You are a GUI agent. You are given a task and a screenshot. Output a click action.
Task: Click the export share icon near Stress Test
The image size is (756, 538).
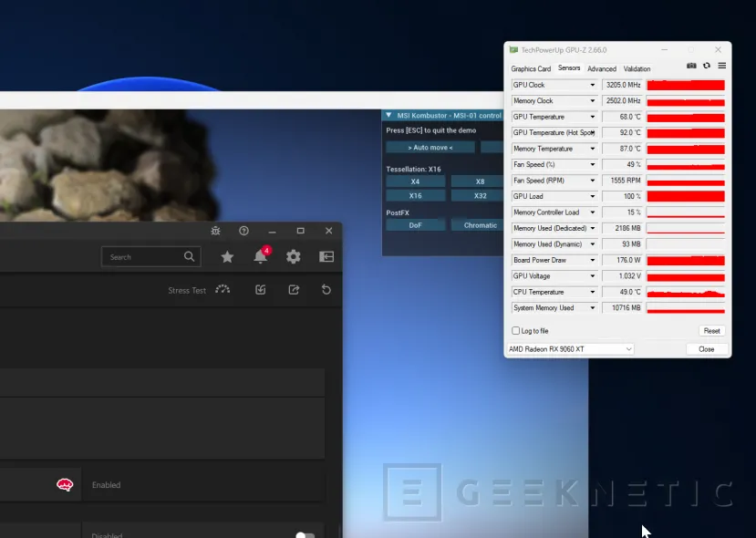pyautogui.click(x=294, y=290)
